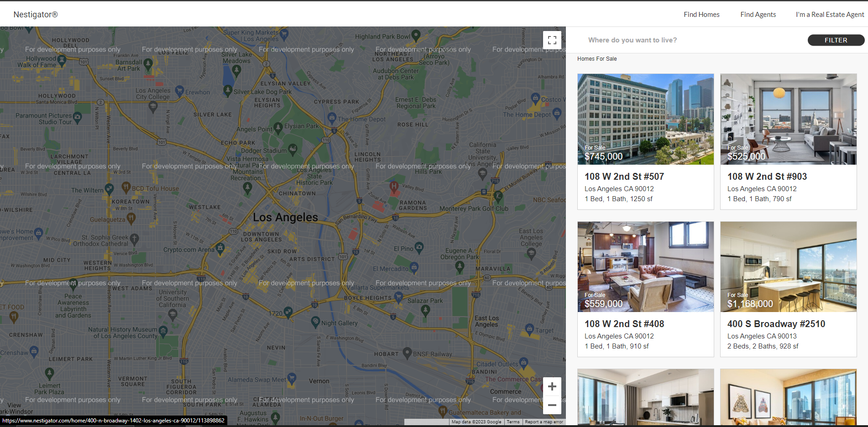The height and width of the screenshot is (427, 868).
Task: Click 'Los Angeles CA 90013' address text
Action: 762,336
